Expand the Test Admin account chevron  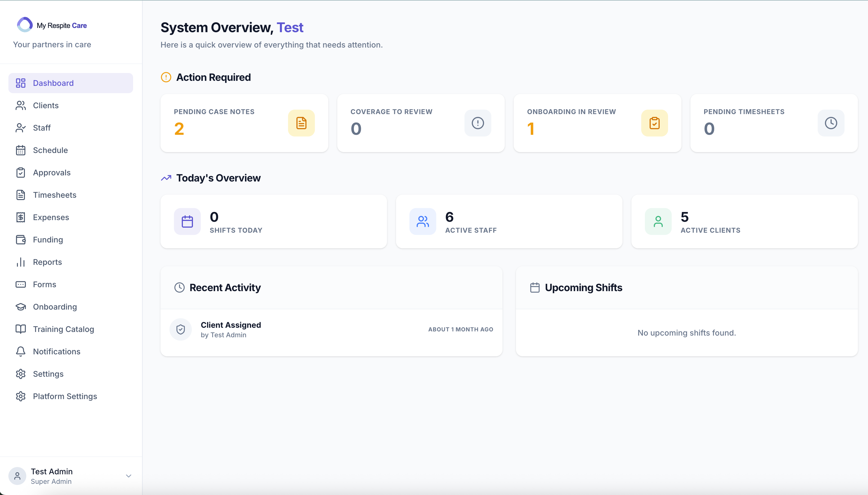(128, 476)
